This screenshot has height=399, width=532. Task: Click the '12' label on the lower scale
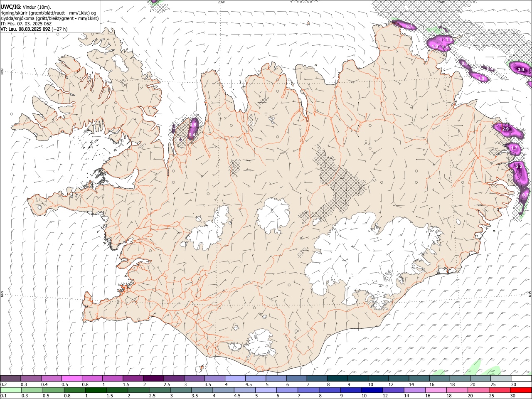(x=385, y=396)
